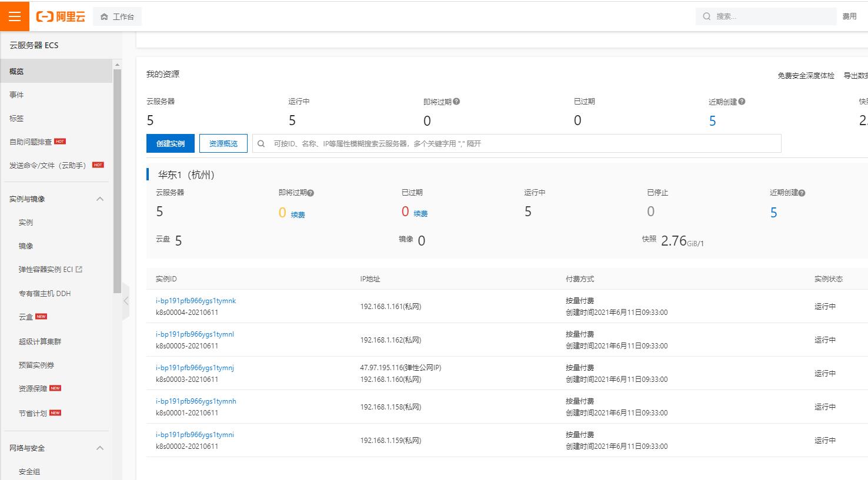Open instance i-bp191pfb966ygs1tymni

pyautogui.click(x=195, y=435)
